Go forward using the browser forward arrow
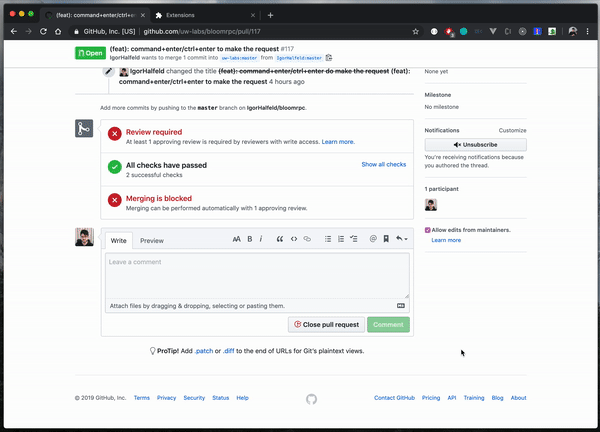This screenshot has height=432, width=600. (29, 31)
